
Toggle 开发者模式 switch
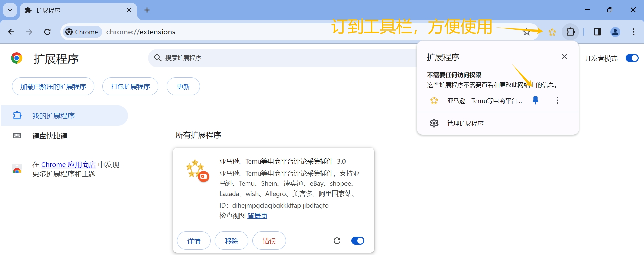click(632, 58)
